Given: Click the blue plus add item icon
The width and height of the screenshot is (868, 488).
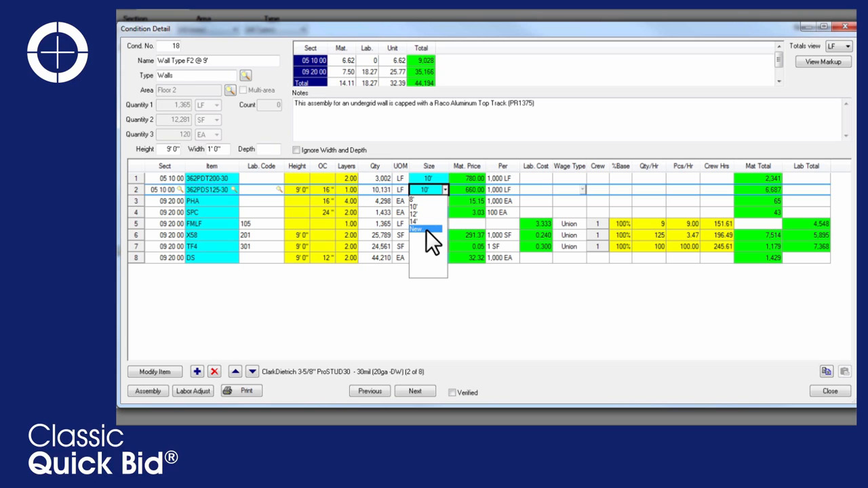Looking at the screenshot, I should pos(197,371).
